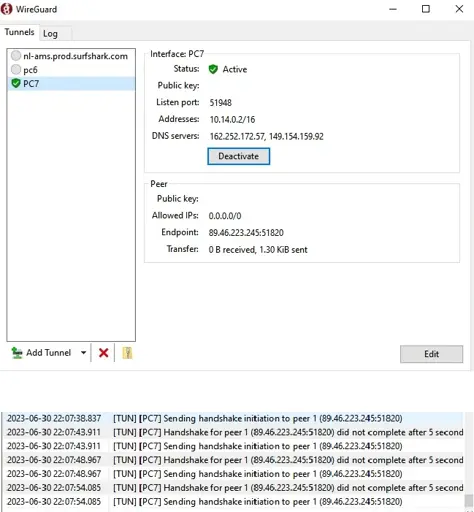The image size is (474, 512).
Task: Maximize the WireGuard window
Action: [426, 9]
